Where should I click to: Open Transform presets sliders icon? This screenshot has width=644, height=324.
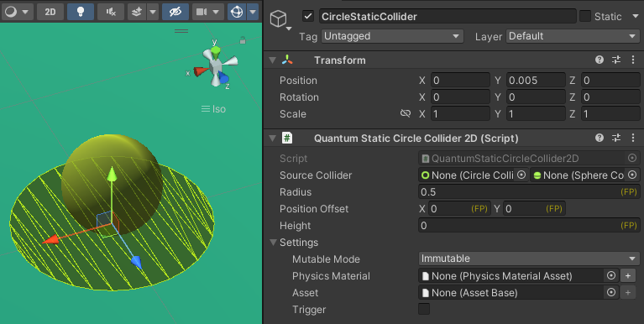(616, 60)
